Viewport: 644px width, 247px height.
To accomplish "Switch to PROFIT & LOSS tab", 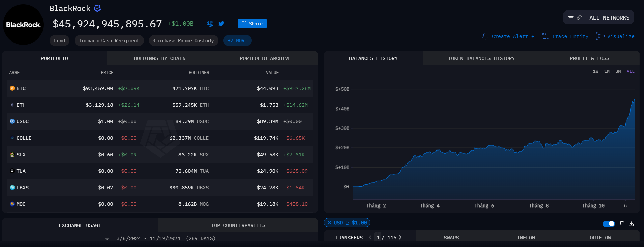I will (589, 58).
